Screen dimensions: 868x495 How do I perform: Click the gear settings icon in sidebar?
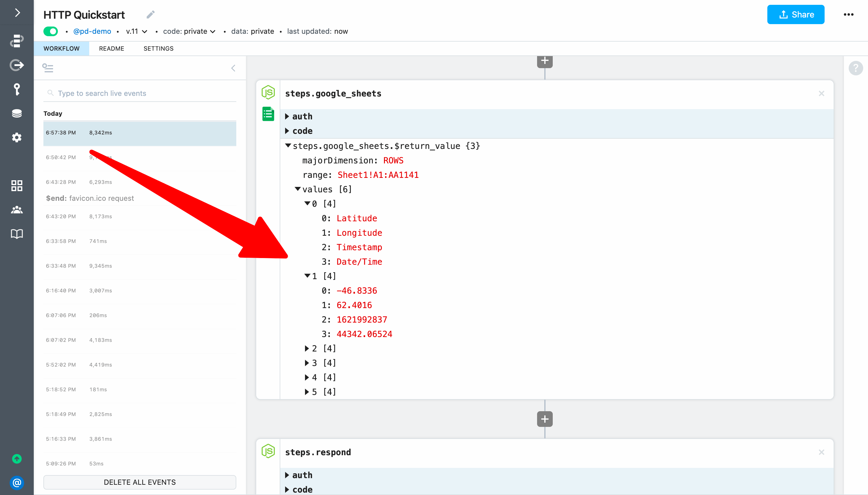pyautogui.click(x=17, y=138)
